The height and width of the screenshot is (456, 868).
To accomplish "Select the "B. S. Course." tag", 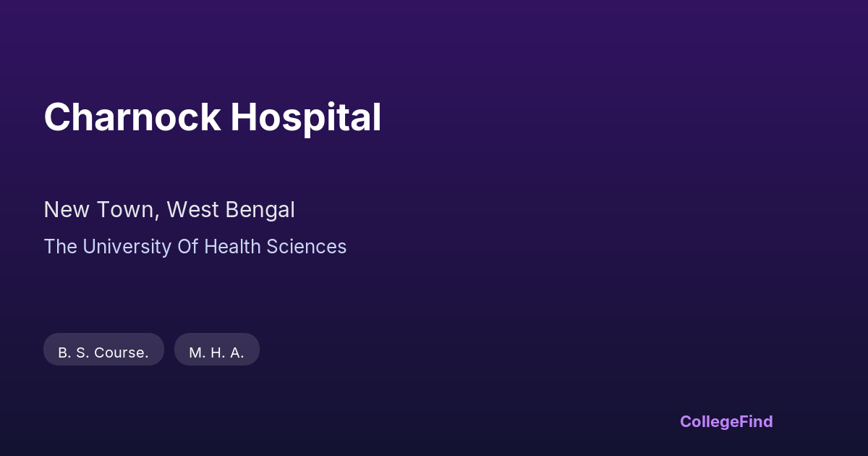I will [x=103, y=352].
